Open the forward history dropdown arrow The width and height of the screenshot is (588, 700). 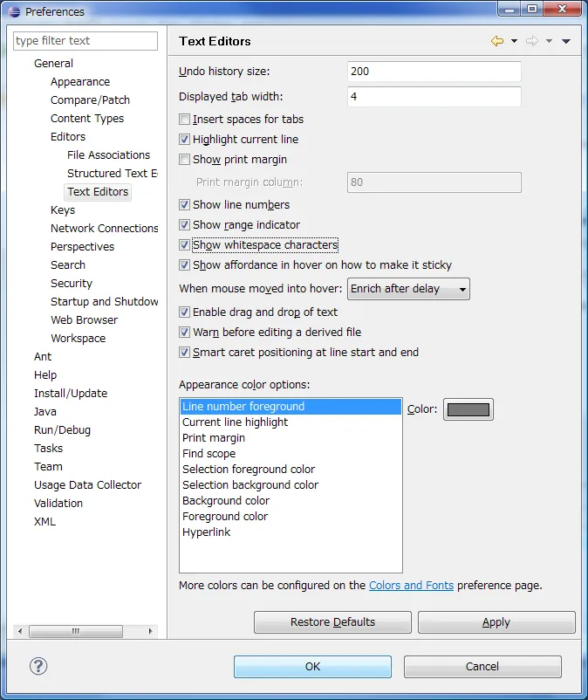(x=550, y=41)
